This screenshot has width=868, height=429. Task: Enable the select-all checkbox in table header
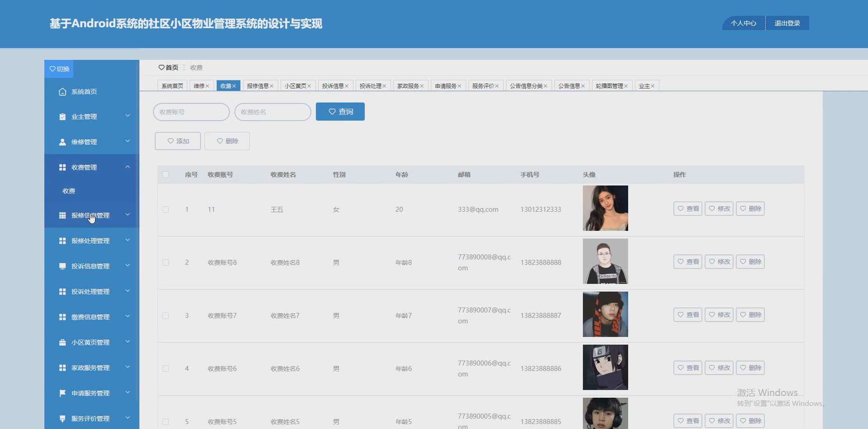(166, 174)
